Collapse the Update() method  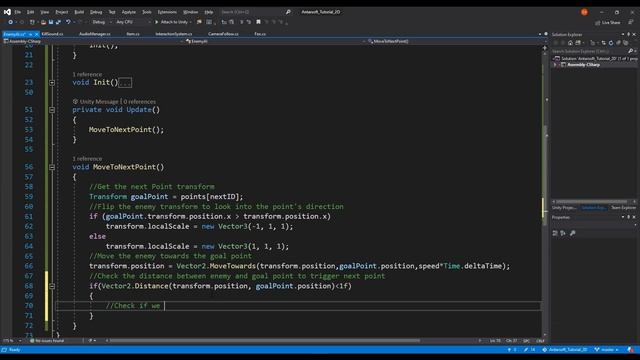click(52, 110)
